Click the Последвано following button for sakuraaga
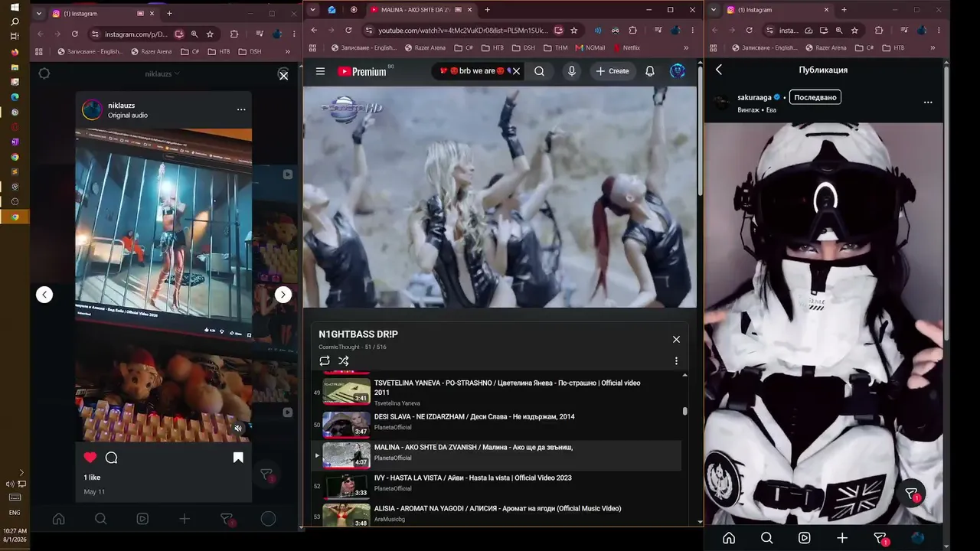The height and width of the screenshot is (551, 980). tap(815, 97)
